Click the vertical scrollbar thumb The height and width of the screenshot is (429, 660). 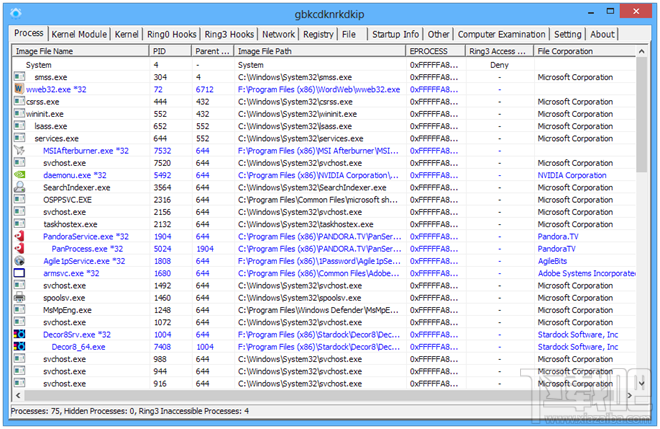coord(641,115)
